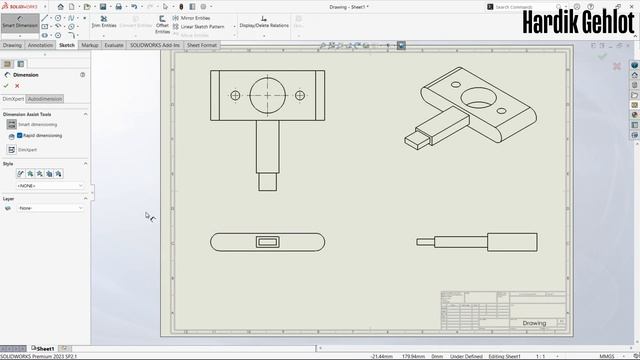The width and height of the screenshot is (640, 360).
Task: Select the Corner Rectangle tool
Action: click(x=45, y=27)
